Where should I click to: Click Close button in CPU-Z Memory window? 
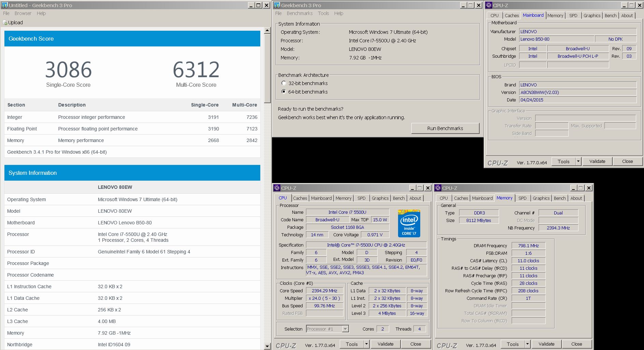pyautogui.click(x=576, y=344)
